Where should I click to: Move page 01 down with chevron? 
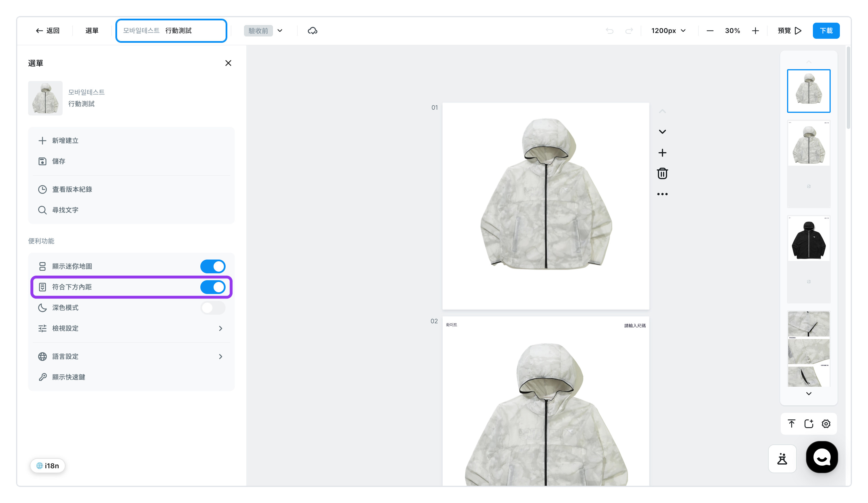662,131
